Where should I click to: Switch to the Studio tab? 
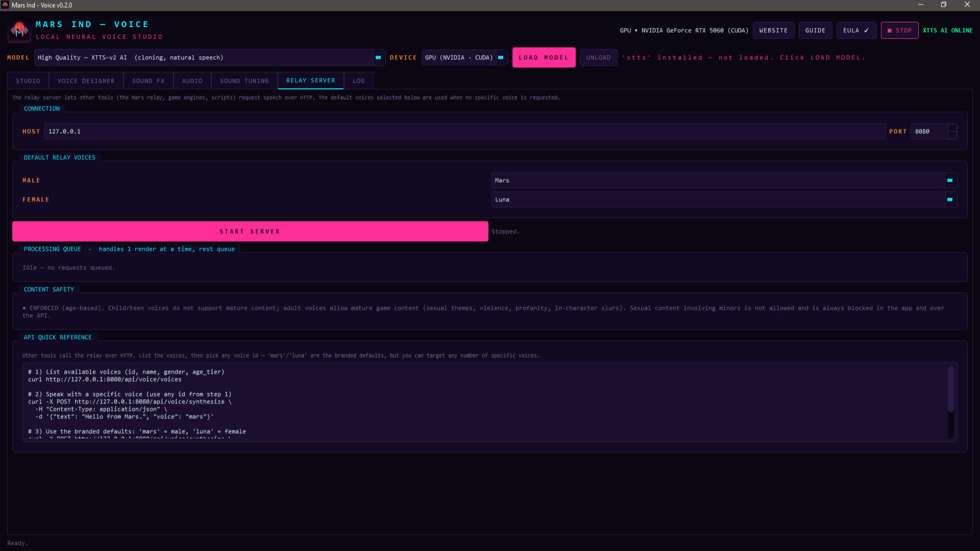(x=28, y=81)
